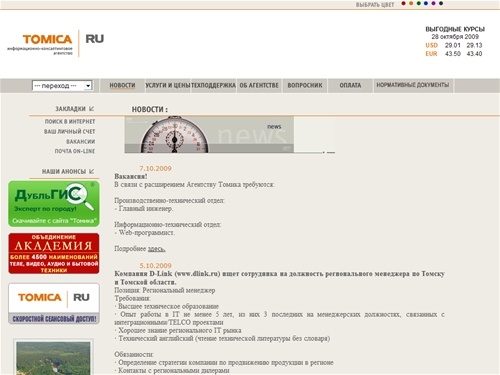Image resolution: width=500 pixels, height=375 pixels.
Task: Click the D-Link regional manager news headline
Action: pos(279,278)
